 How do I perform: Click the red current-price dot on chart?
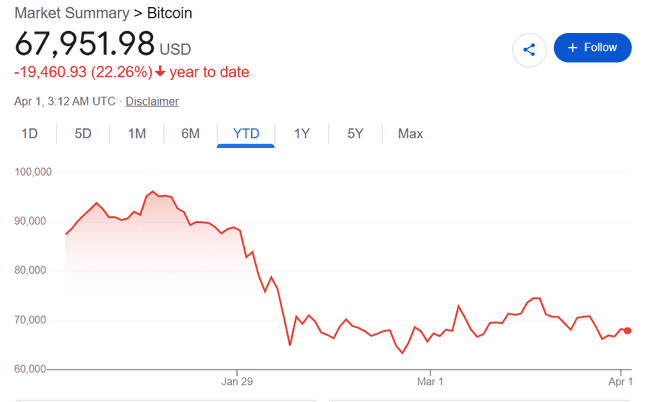coord(627,331)
